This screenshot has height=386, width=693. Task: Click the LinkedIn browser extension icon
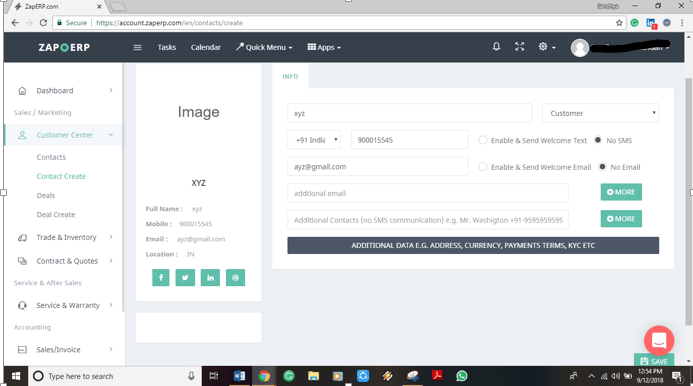651,23
